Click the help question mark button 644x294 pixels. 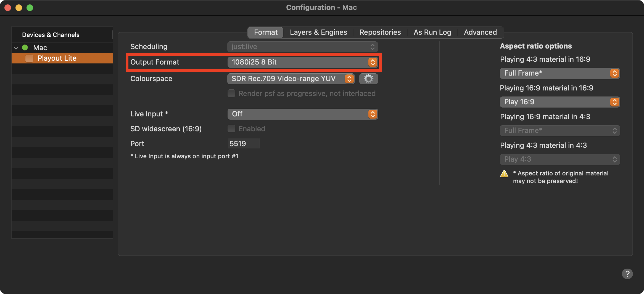pyautogui.click(x=627, y=274)
